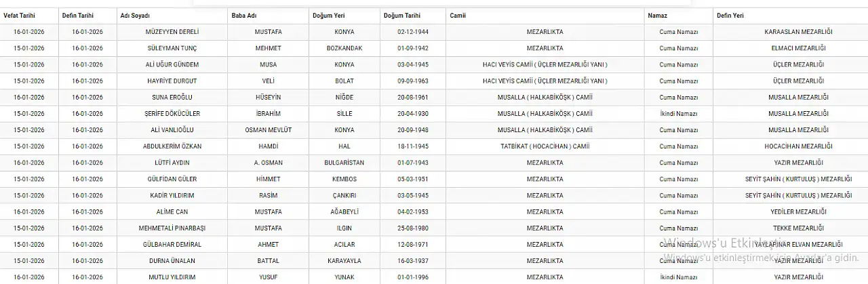
Task: Select the Baba Adı column header
Action: pos(243,15)
